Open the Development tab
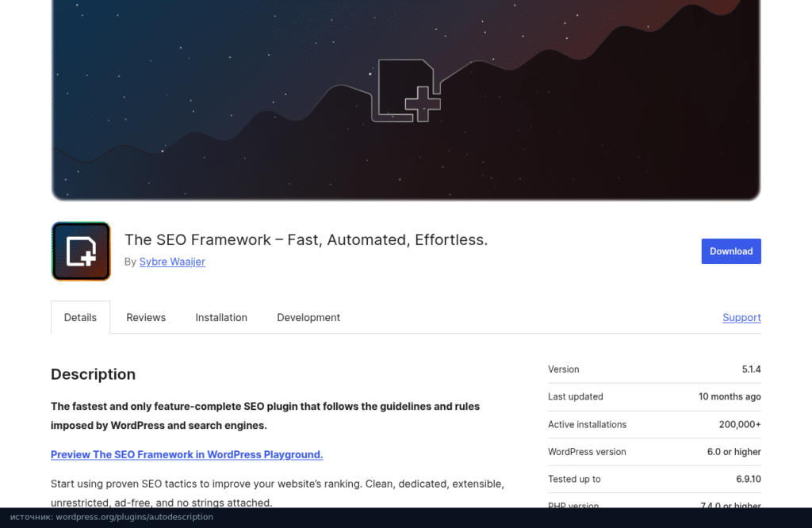The height and width of the screenshot is (528, 812). pos(308,317)
